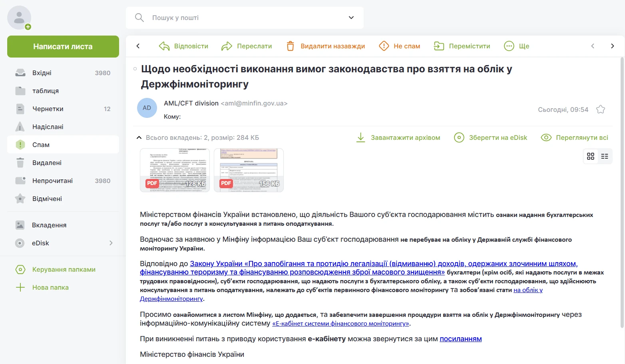Click the Не спам warning icon
Viewport: 625px width, 364px height.
384,46
